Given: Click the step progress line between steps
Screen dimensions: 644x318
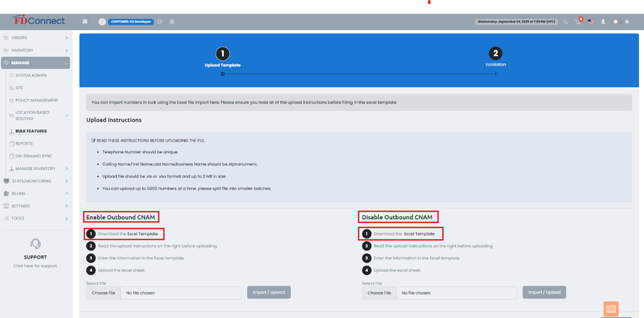Looking at the screenshot, I should [359, 74].
